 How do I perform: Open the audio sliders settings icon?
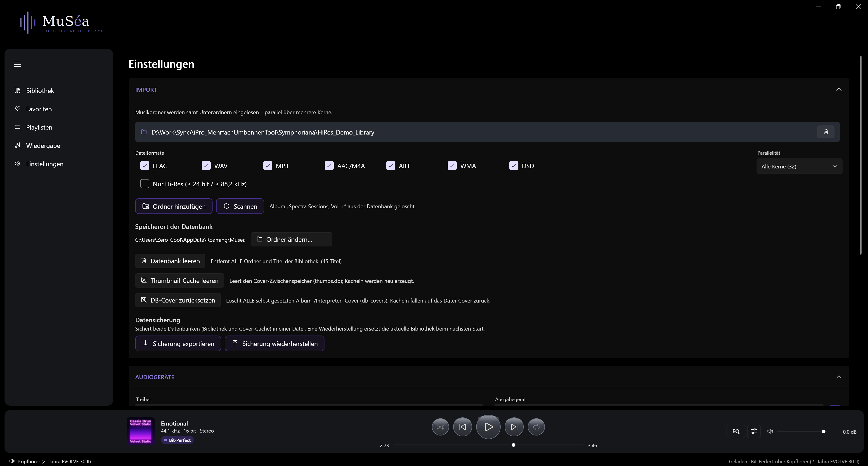[x=754, y=431]
